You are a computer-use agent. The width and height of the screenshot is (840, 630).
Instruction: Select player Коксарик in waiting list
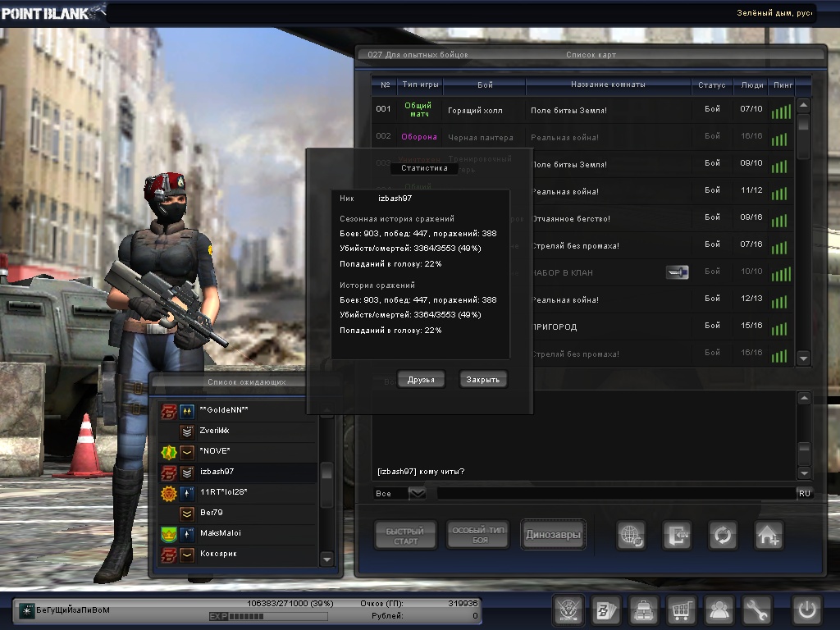pyautogui.click(x=237, y=555)
